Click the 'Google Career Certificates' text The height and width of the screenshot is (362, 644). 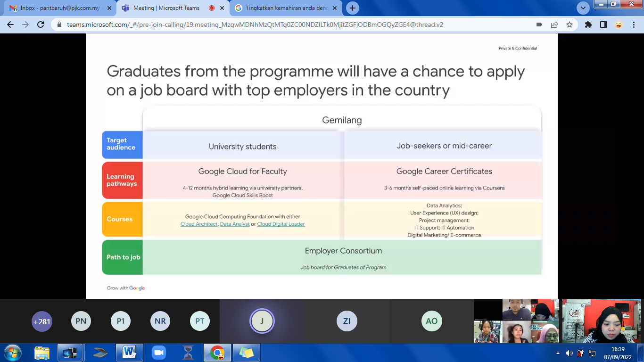(x=444, y=172)
